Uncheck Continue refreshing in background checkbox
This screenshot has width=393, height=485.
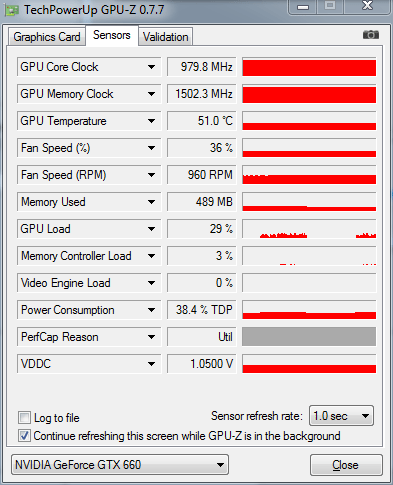pos(24,436)
